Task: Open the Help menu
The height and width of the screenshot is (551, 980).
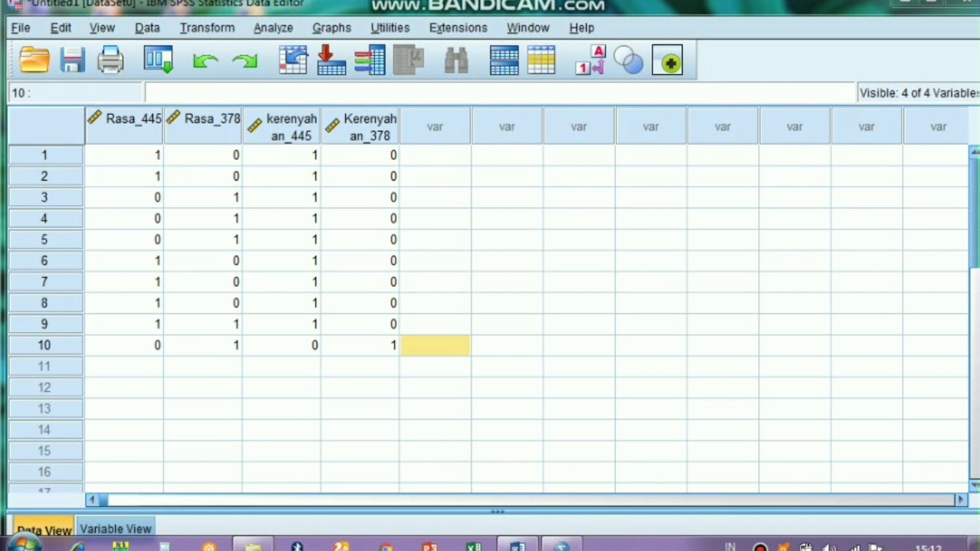Action: (581, 28)
